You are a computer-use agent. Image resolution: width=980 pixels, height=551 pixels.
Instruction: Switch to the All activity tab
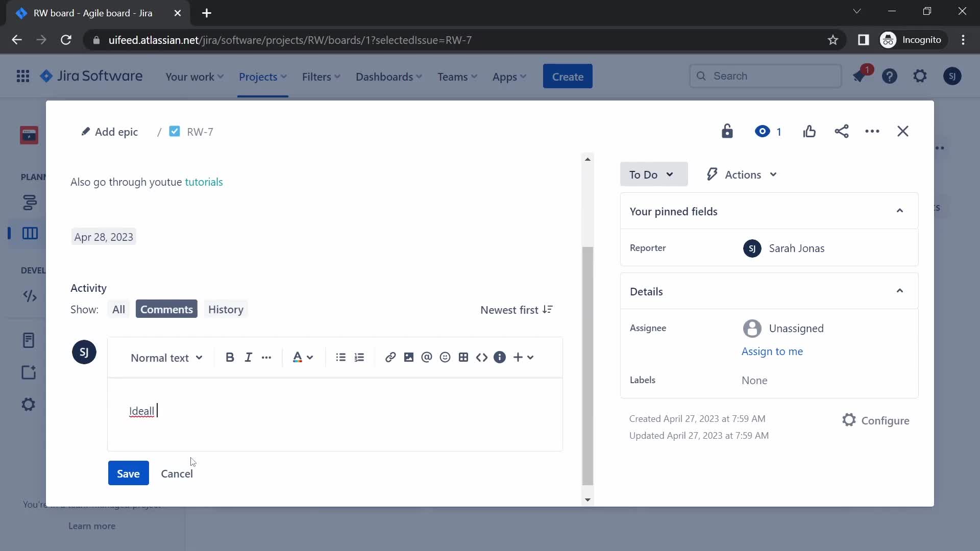118,309
